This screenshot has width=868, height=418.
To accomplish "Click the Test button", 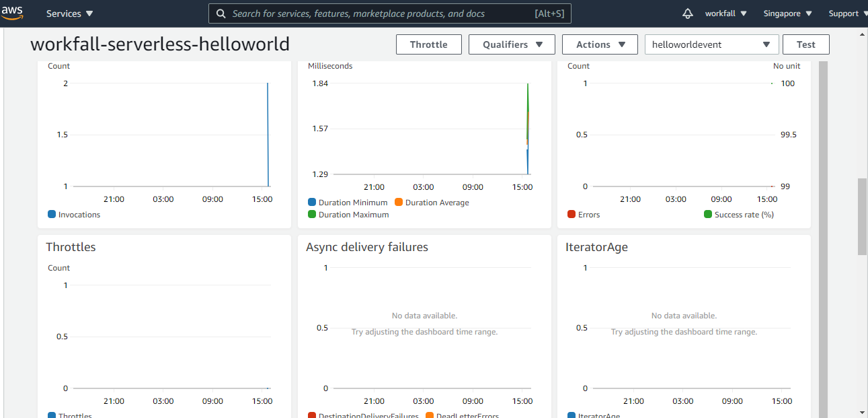I will click(805, 44).
